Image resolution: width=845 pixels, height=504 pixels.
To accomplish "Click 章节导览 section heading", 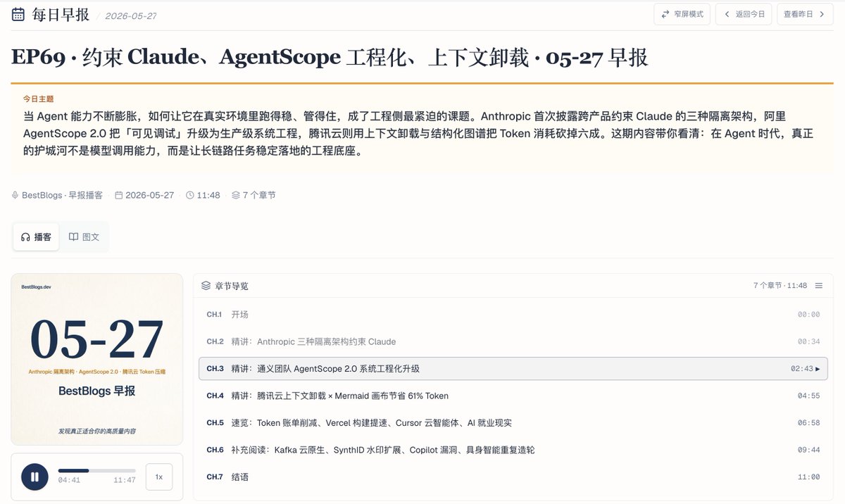I will [232, 286].
